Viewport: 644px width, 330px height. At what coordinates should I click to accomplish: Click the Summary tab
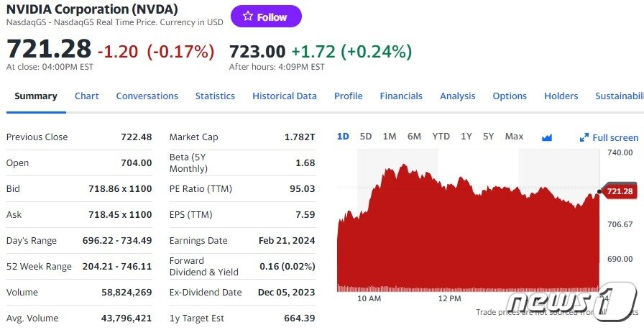(36, 96)
